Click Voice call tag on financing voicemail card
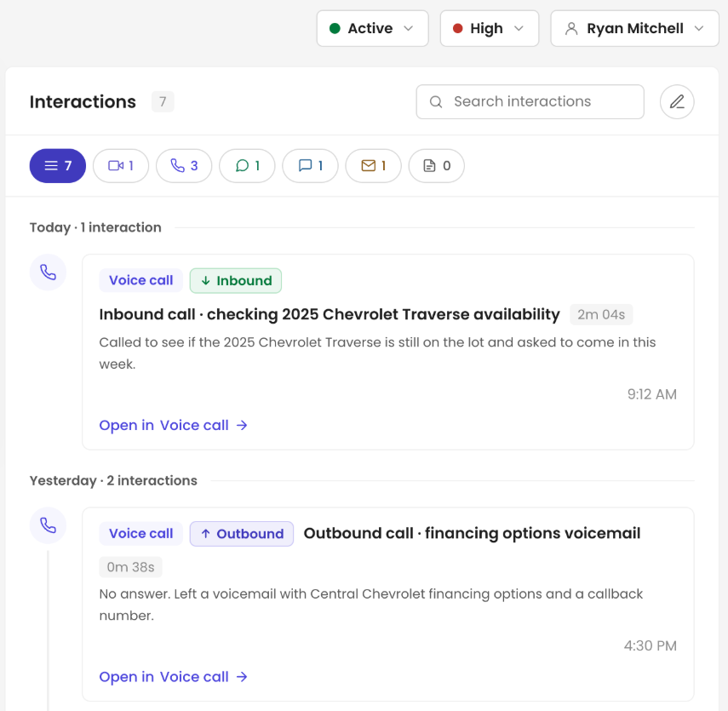728x711 pixels. [x=140, y=534]
